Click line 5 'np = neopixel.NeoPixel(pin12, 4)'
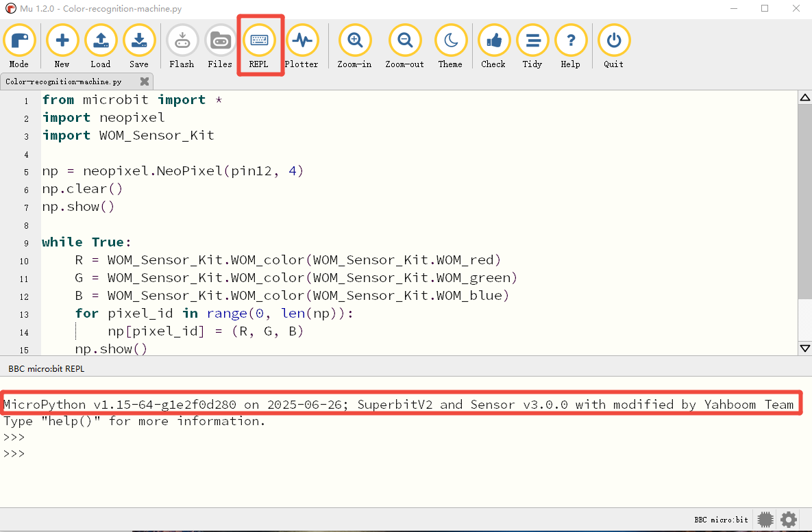The image size is (812, 532). click(173, 170)
